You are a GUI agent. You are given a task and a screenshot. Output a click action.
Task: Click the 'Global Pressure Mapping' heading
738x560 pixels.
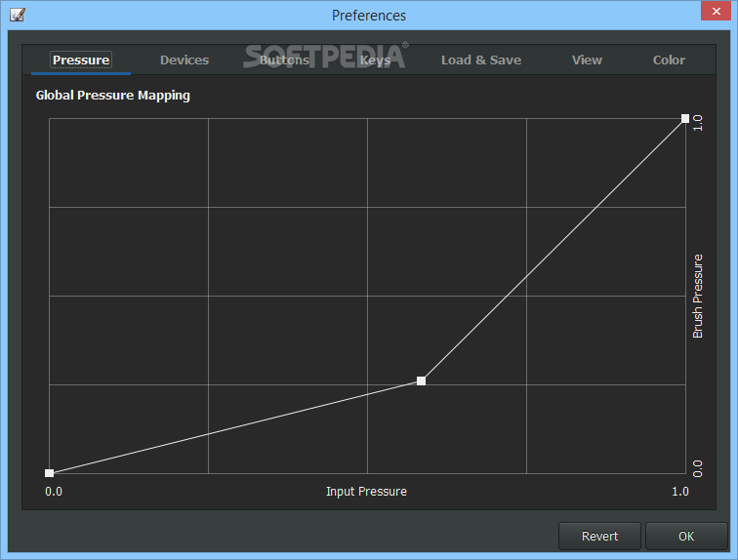tap(113, 96)
